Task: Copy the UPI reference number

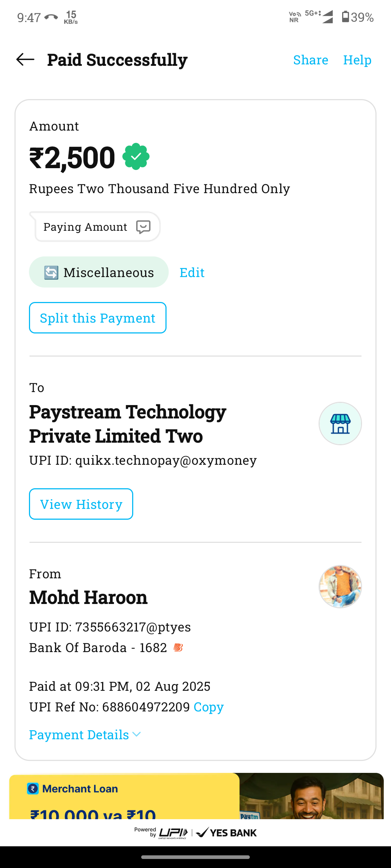Action: 209,707
